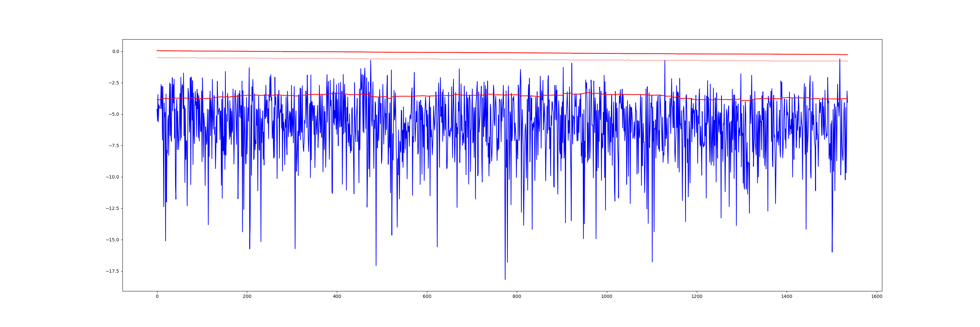Click the x-axis label 1000

[607, 297]
